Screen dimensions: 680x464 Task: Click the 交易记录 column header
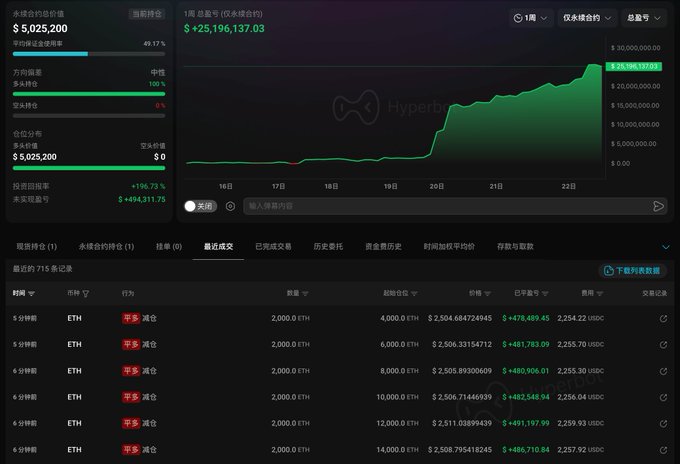(654, 294)
